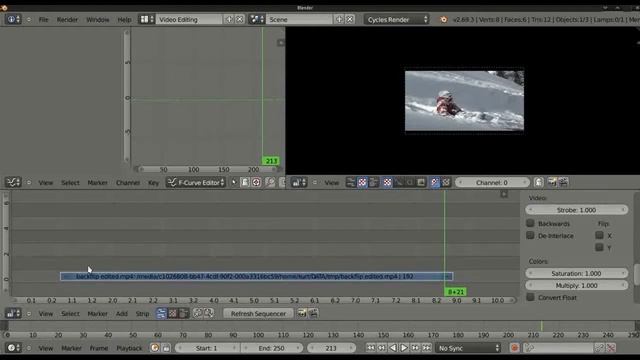Open the graph editor type selector
Image resolution: width=640 pixels, height=360 pixels.
13,182
